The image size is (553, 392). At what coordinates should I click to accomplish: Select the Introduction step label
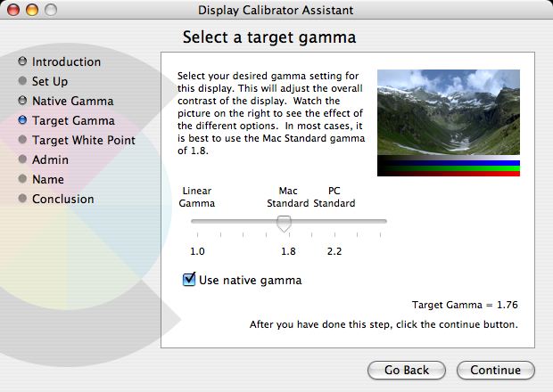[x=66, y=61]
